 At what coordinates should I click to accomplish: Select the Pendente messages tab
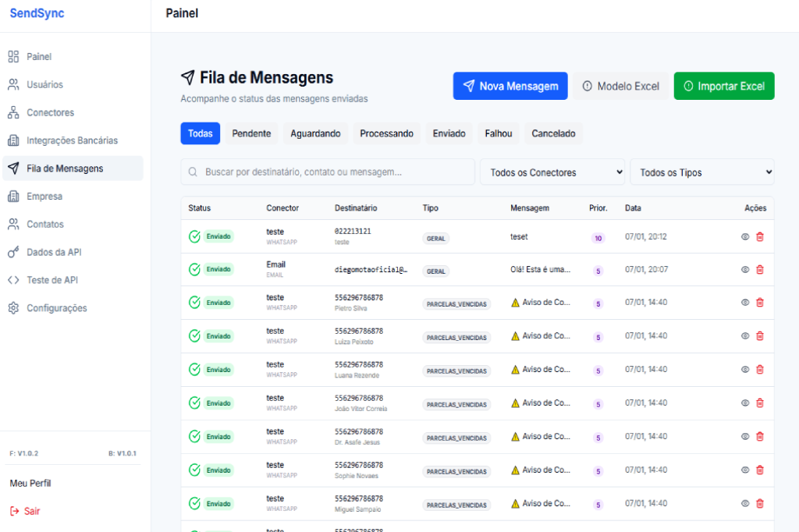[x=251, y=133]
